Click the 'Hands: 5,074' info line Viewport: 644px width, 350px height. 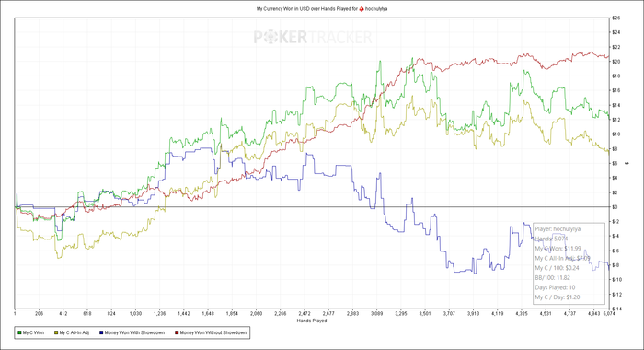pyautogui.click(x=551, y=239)
